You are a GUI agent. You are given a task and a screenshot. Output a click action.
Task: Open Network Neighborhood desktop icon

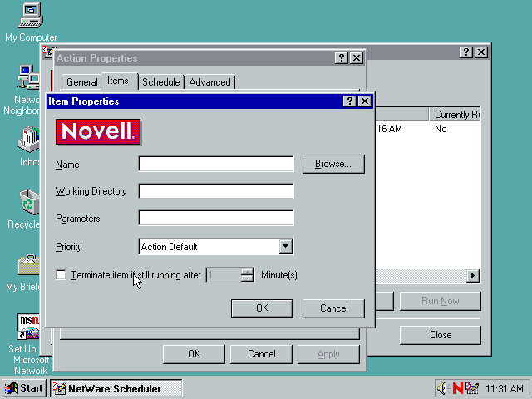click(28, 77)
